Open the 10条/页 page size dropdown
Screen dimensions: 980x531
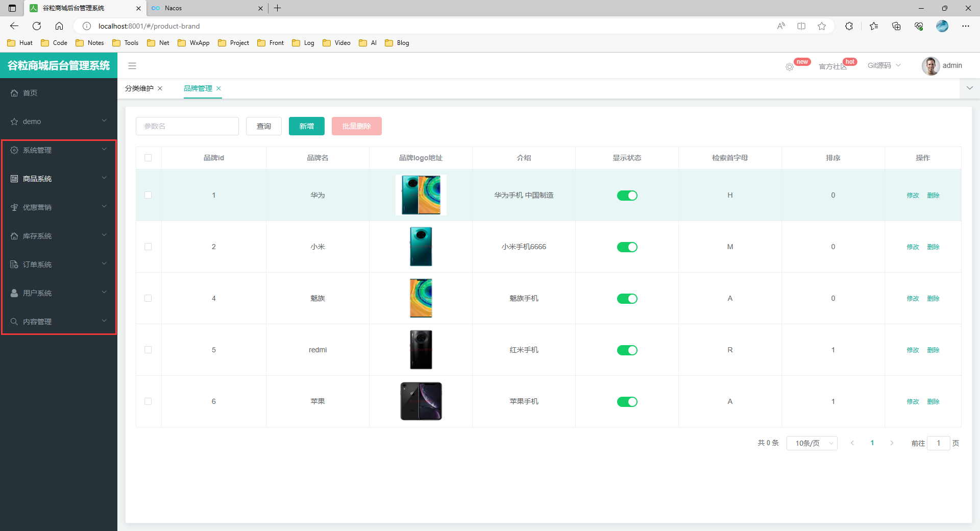[812, 443]
